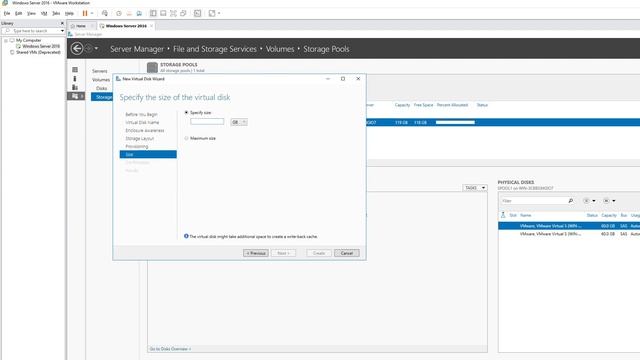The width and height of the screenshot is (640, 360).
Task: Click the Physical Disks filter search magnifier
Action: coord(571,201)
